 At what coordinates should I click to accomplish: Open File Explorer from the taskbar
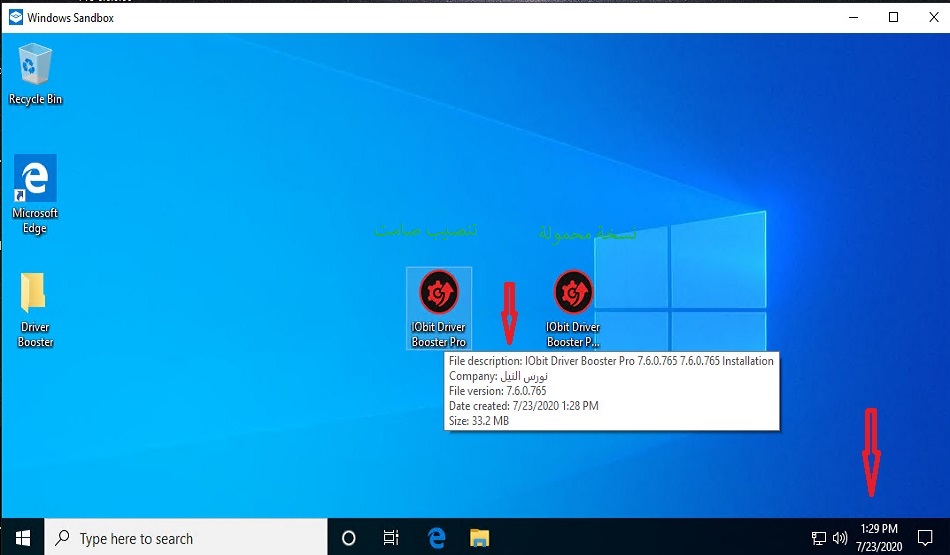click(x=479, y=538)
